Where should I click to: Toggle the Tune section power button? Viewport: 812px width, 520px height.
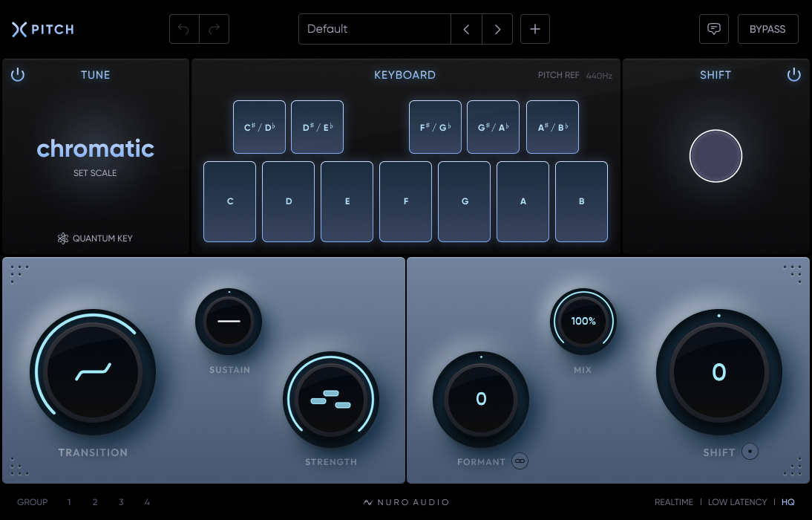click(x=18, y=75)
